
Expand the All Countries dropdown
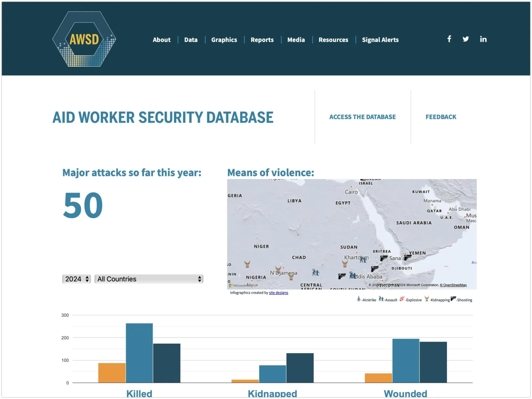pyautogui.click(x=149, y=279)
